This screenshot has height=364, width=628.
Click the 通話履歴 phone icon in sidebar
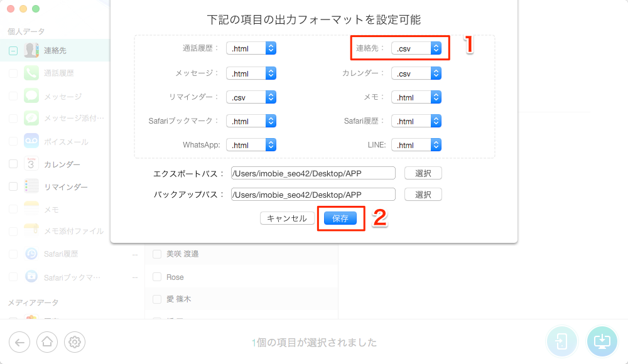(31, 73)
